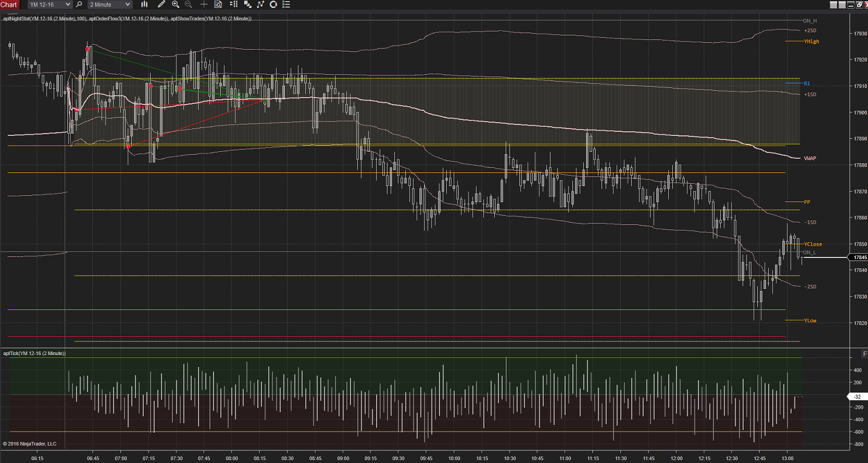Screen dimensions: 868x463
Task: Click the 17870 price axis label
Action: (x=860, y=191)
